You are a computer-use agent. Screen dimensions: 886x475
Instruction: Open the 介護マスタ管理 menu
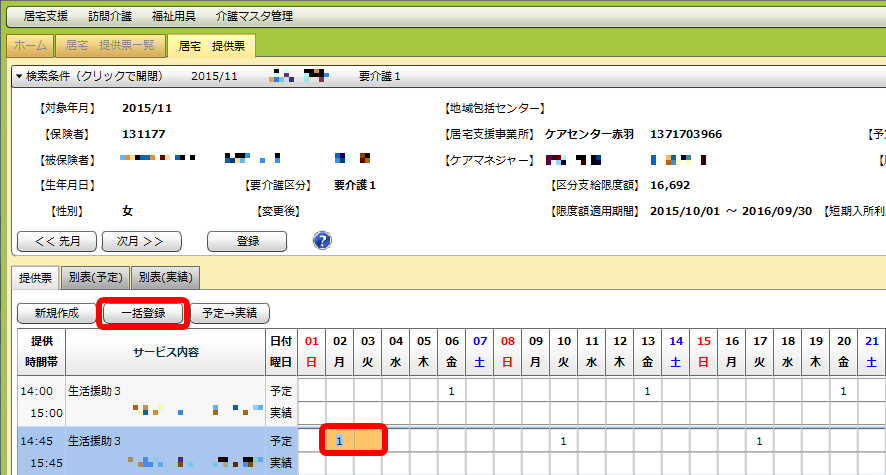(256, 16)
